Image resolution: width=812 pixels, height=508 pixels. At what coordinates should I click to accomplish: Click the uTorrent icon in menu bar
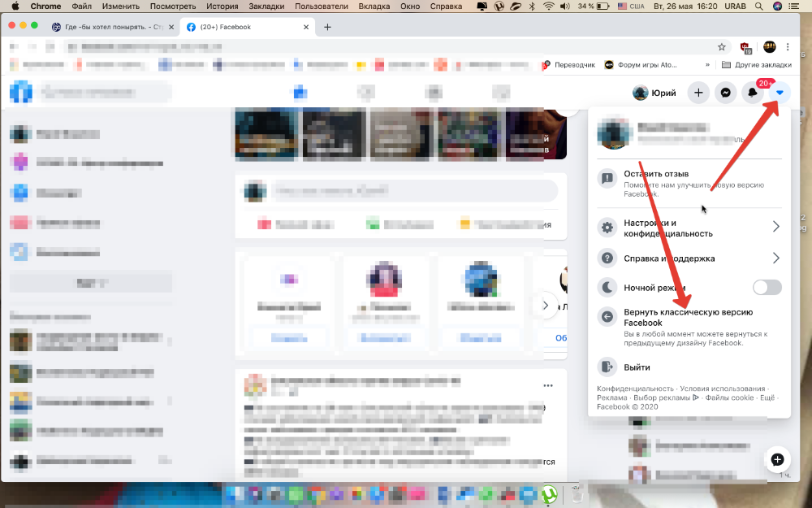tap(499, 7)
